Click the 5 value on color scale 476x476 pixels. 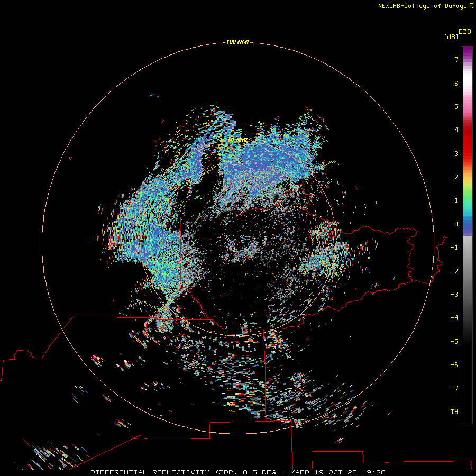(x=456, y=106)
